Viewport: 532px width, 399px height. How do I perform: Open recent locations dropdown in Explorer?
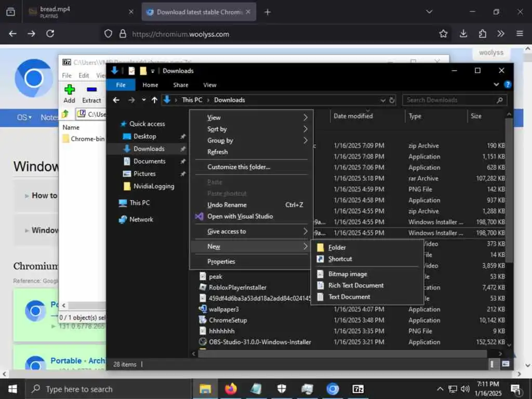pyautogui.click(x=144, y=100)
